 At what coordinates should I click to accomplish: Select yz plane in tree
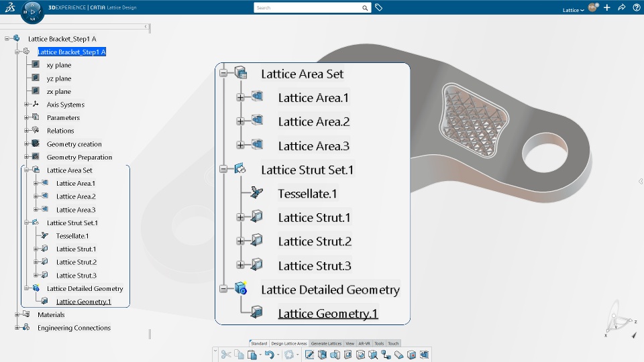pyautogui.click(x=59, y=78)
